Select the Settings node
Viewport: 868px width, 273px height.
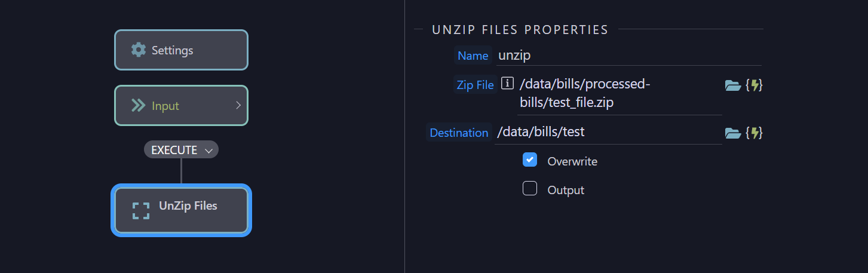point(181,50)
